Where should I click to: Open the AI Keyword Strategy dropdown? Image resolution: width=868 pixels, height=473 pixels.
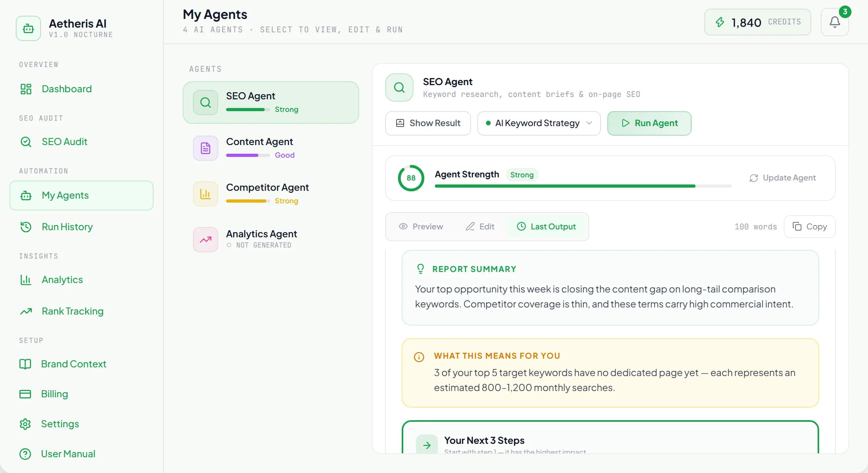pos(539,123)
